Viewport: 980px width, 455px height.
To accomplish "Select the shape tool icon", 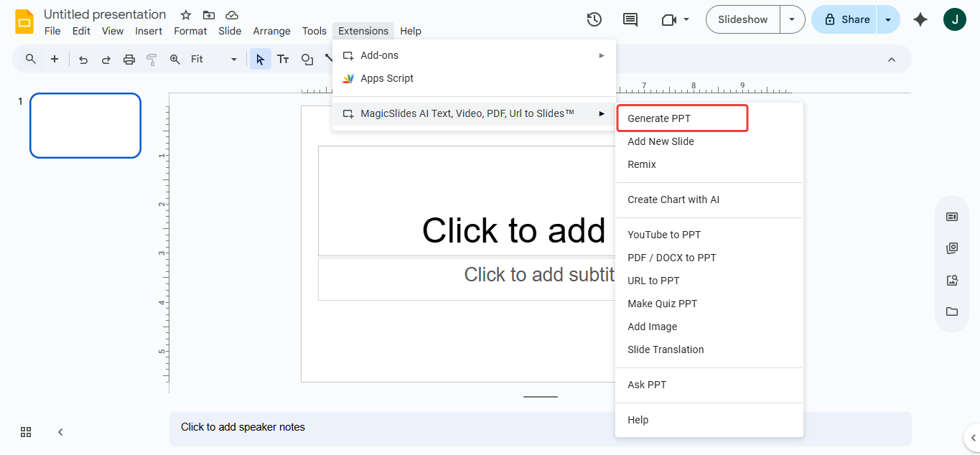I will 307,60.
